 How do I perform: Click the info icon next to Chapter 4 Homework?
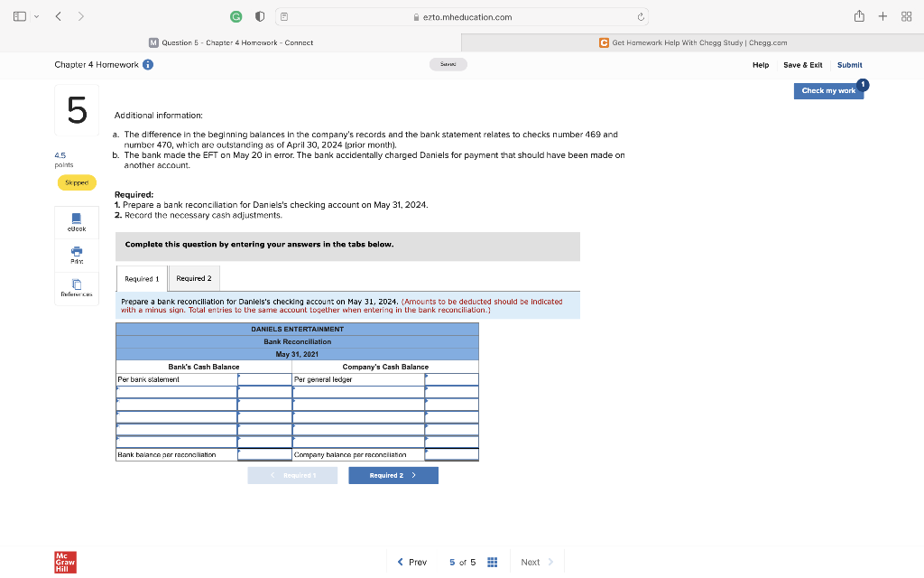[x=147, y=64]
